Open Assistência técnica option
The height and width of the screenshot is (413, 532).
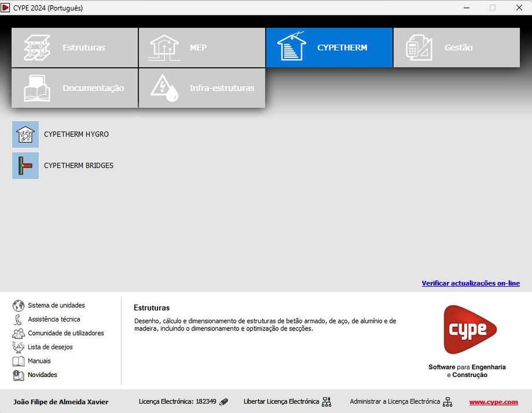pos(54,319)
